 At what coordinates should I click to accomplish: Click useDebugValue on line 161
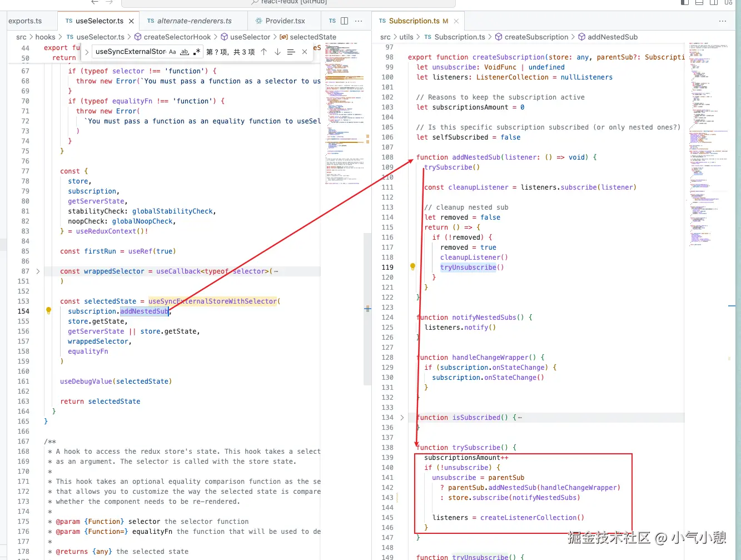coord(86,381)
